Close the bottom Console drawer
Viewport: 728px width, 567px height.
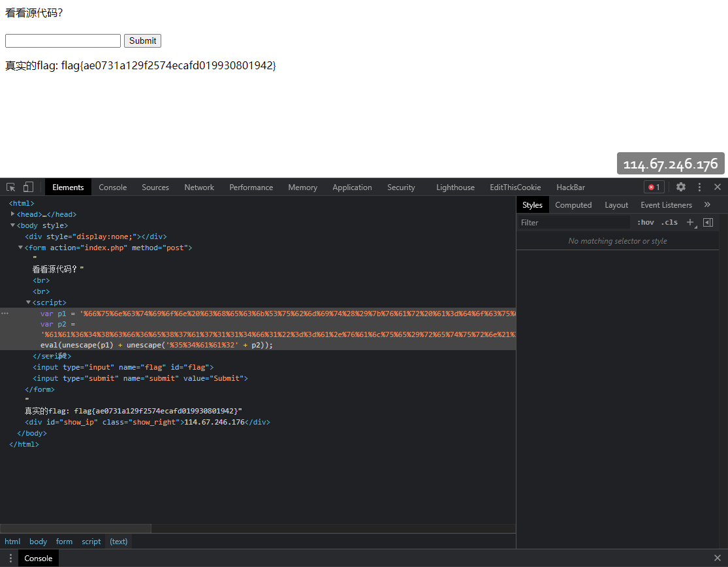(x=718, y=558)
